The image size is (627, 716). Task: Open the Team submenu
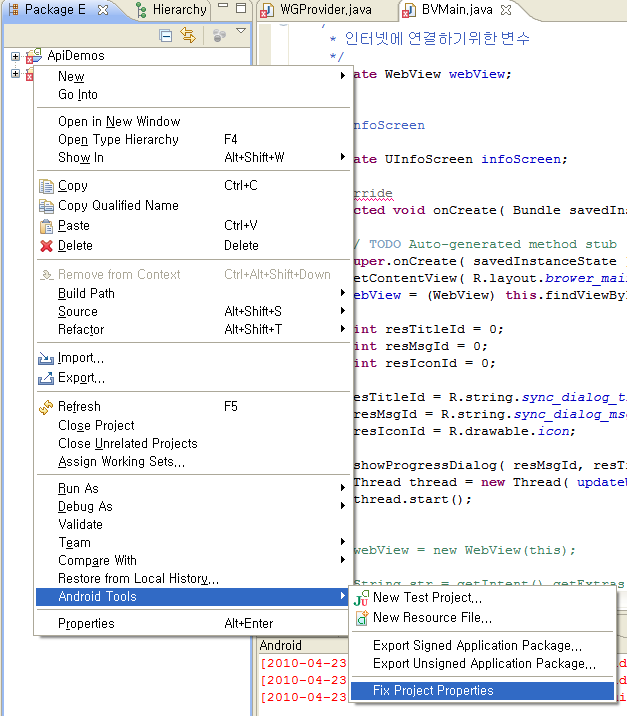pos(193,542)
